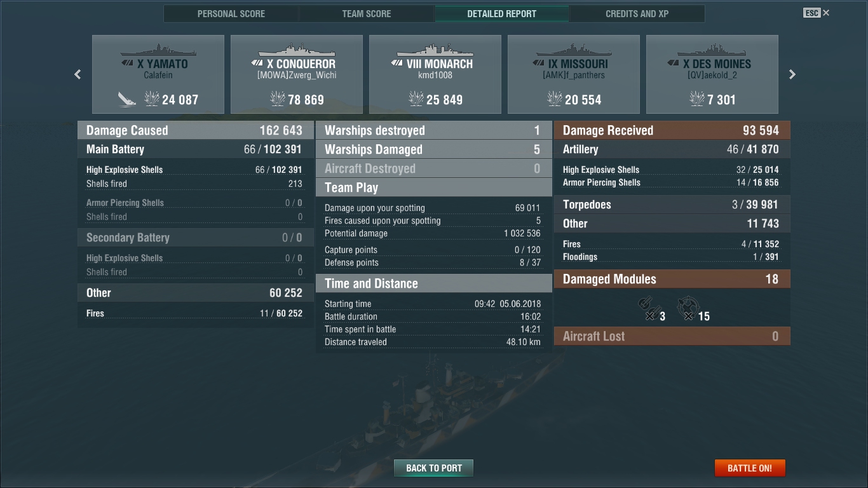The image size is (868, 488).
Task: Select the Detailed Report tab
Action: pos(502,13)
